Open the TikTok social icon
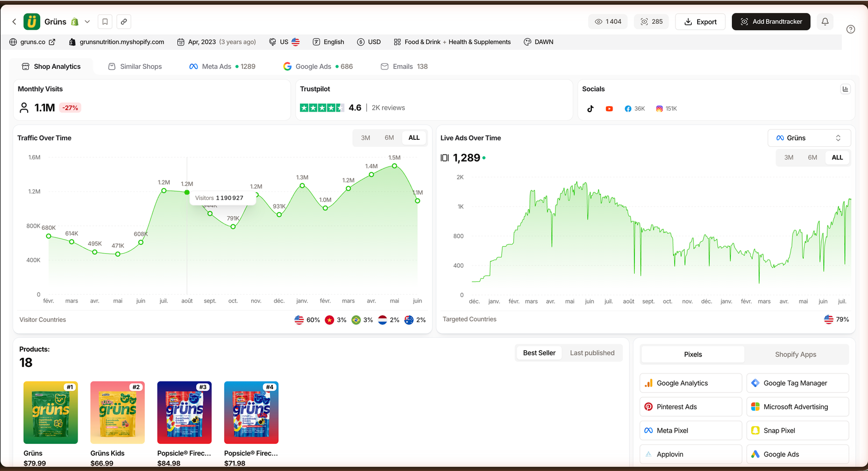The width and height of the screenshot is (868, 471). coord(590,108)
